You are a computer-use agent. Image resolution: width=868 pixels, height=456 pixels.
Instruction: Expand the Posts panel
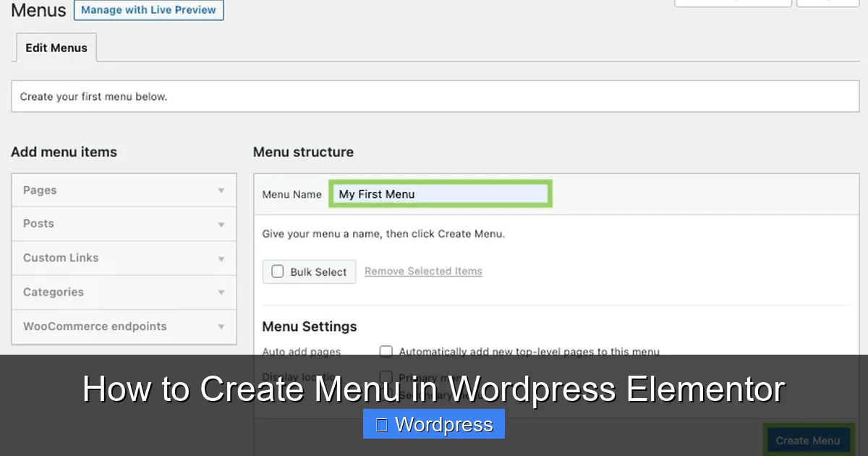coord(124,224)
